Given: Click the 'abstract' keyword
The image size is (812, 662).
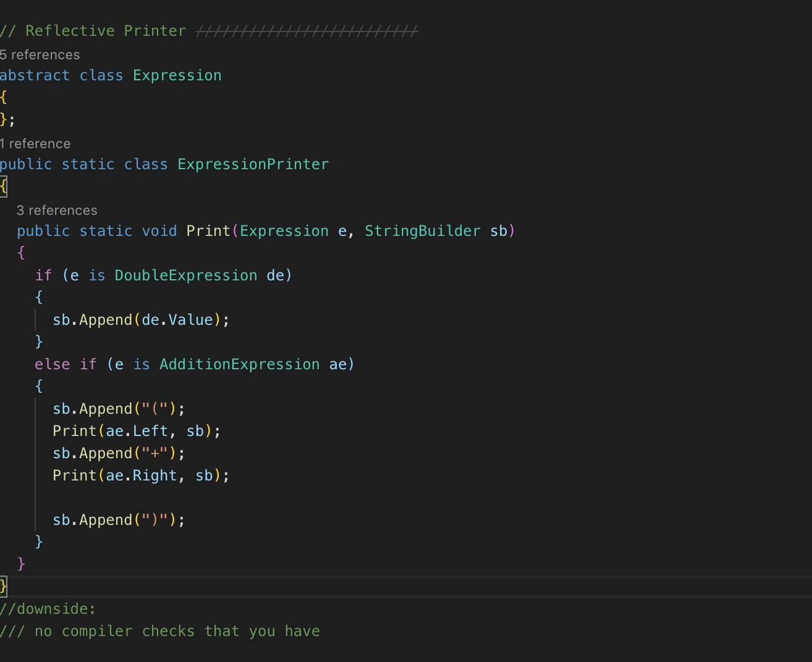Looking at the screenshot, I should [35, 75].
